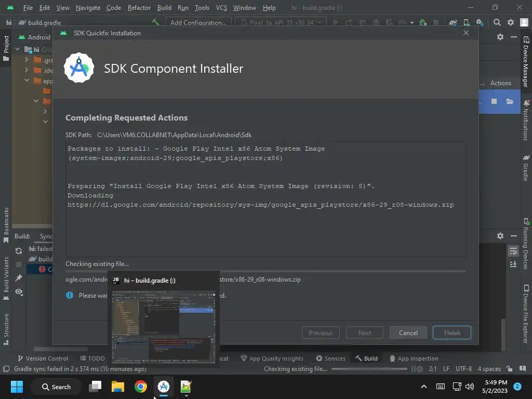This screenshot has height=399, width=532.
Task: Open the eye view options in Build panel
Action: click(19, 292)
